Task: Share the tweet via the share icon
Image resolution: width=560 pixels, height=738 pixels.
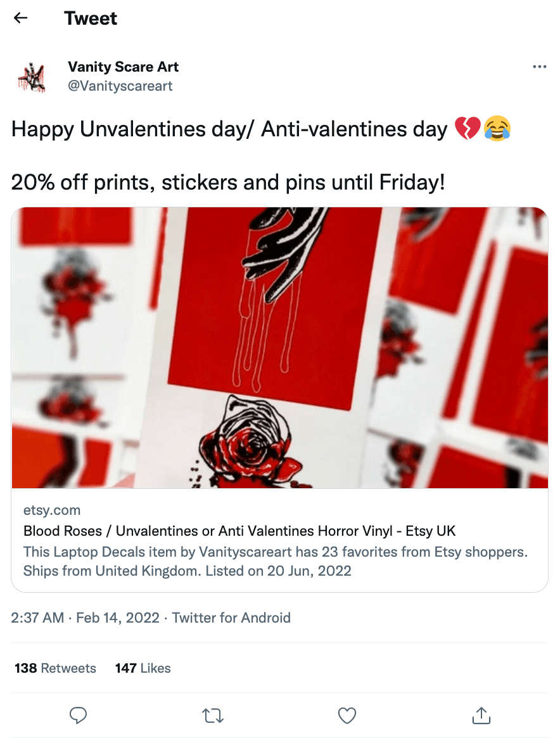Action: coord(481,716)
